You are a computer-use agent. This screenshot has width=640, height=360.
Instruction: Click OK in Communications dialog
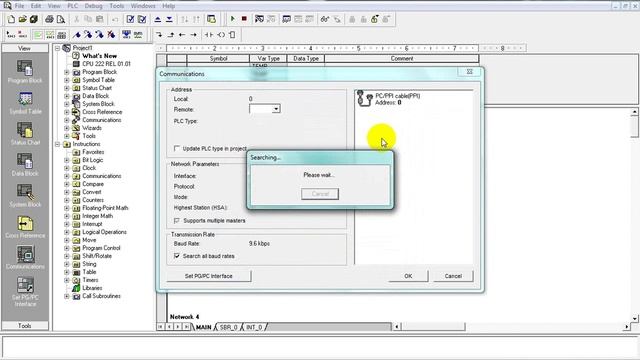click(408, 276)
